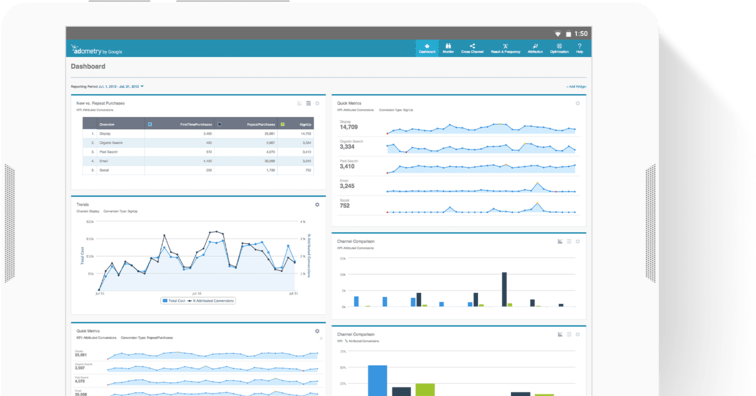Click the Add Widget link
Viewport: 756px width, 396px height.
pyautogui.click(x=576, y=87)
